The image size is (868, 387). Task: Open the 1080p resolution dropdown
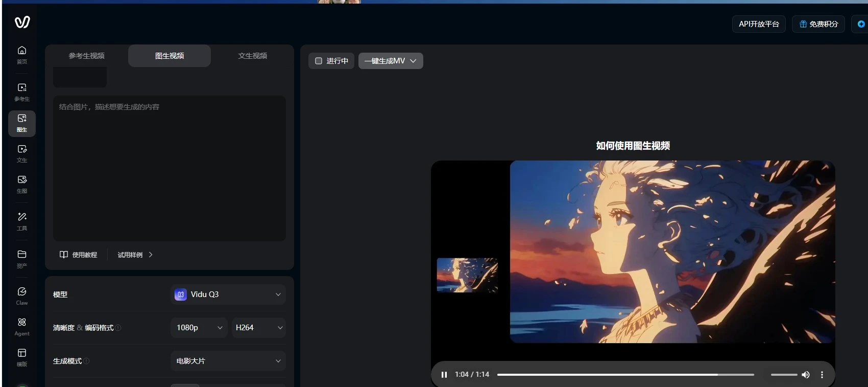199,328
